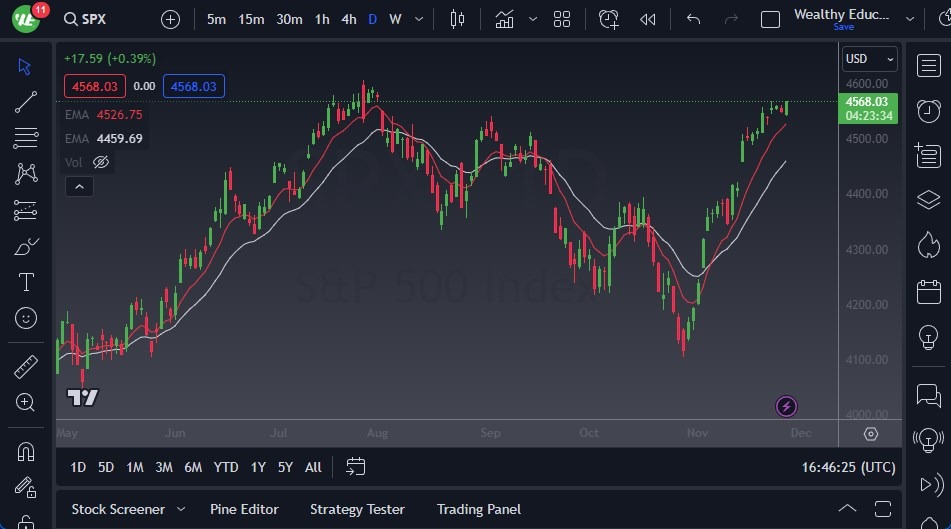Select the Text annotation tool
The height and width of the screenshot is (529, 951).
pyautogui.click(x=26, y=282)
